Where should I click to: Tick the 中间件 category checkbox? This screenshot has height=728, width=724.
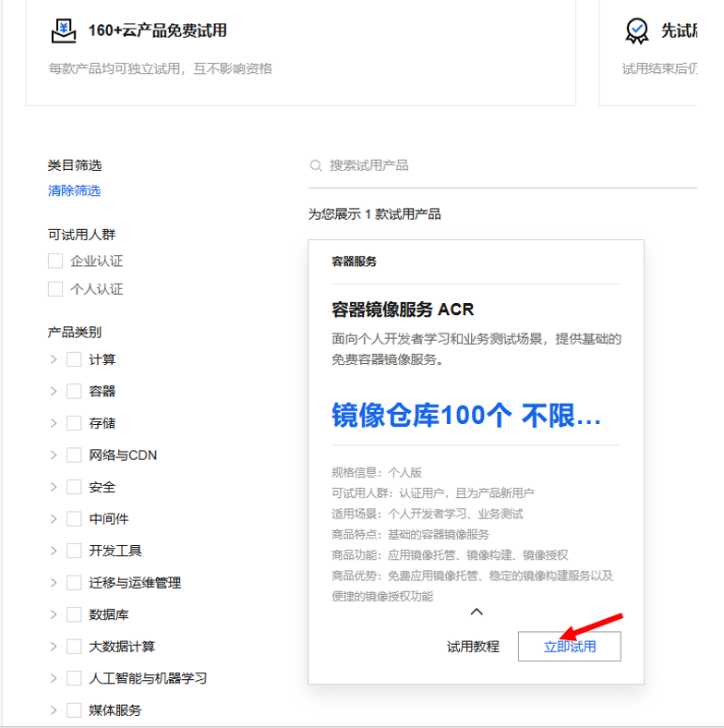click(x=74, y=518)
